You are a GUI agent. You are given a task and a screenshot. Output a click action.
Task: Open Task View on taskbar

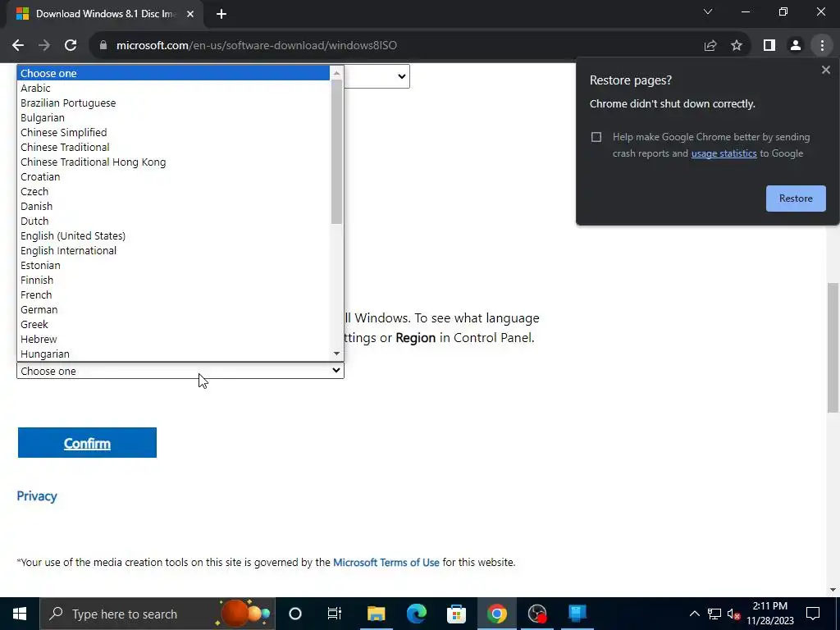pyautogui.click(x=335, y=614)
